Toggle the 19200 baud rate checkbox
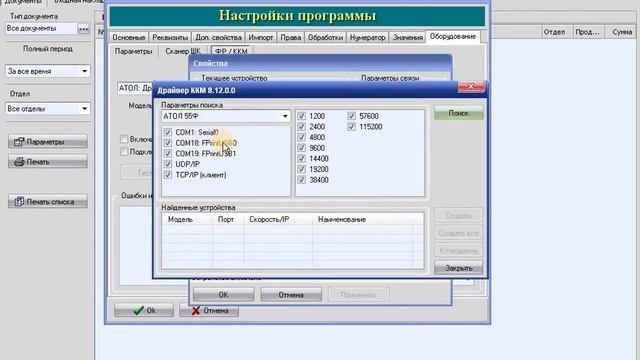Viewport: 640px width, 360px height. [302, 169]
